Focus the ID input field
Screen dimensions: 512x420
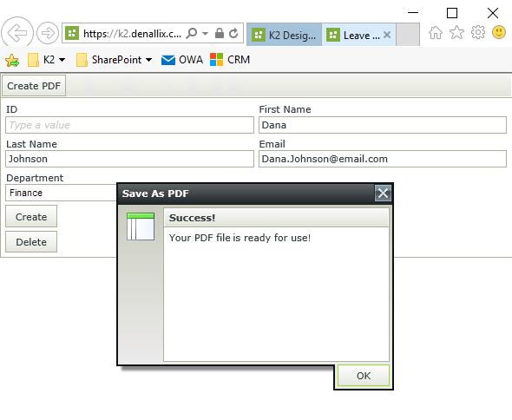pyautogui.click(x=129, y=125)
